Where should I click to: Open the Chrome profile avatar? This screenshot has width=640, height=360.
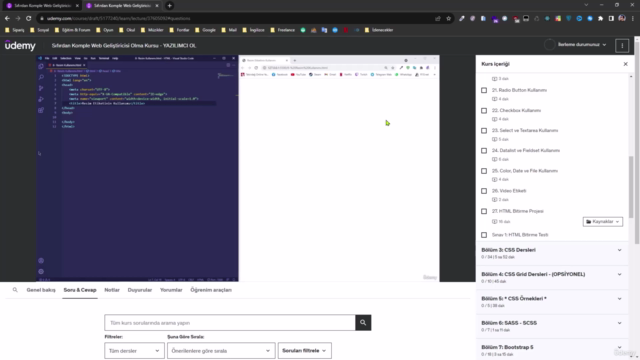[622, 18]
